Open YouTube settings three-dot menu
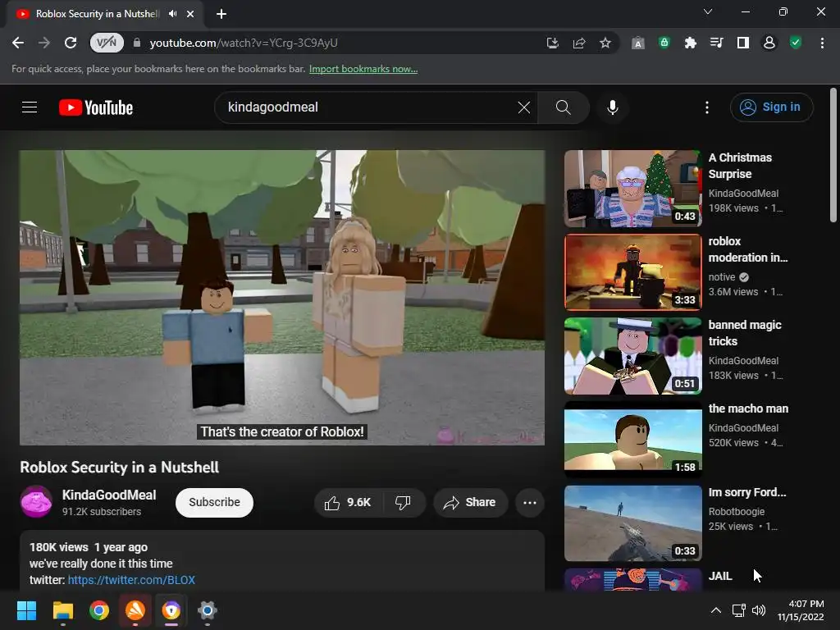The height and width of the screenshot is (630, 840). [707, 107]
